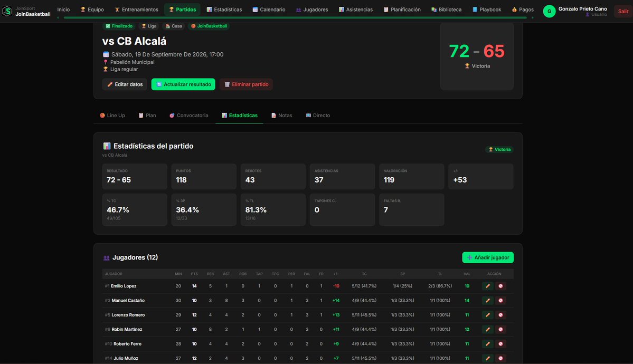
Task: Click the +/- column header
Action: pyautogui.click(x=336, y=274)
